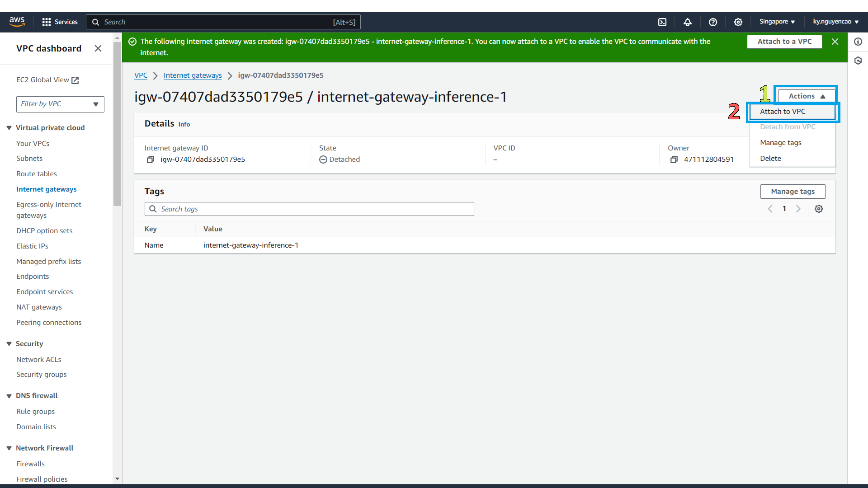Open Peering connections in sidebar
Image resolution: width=868 pixels, height=488 pixels.
(49, 323)
